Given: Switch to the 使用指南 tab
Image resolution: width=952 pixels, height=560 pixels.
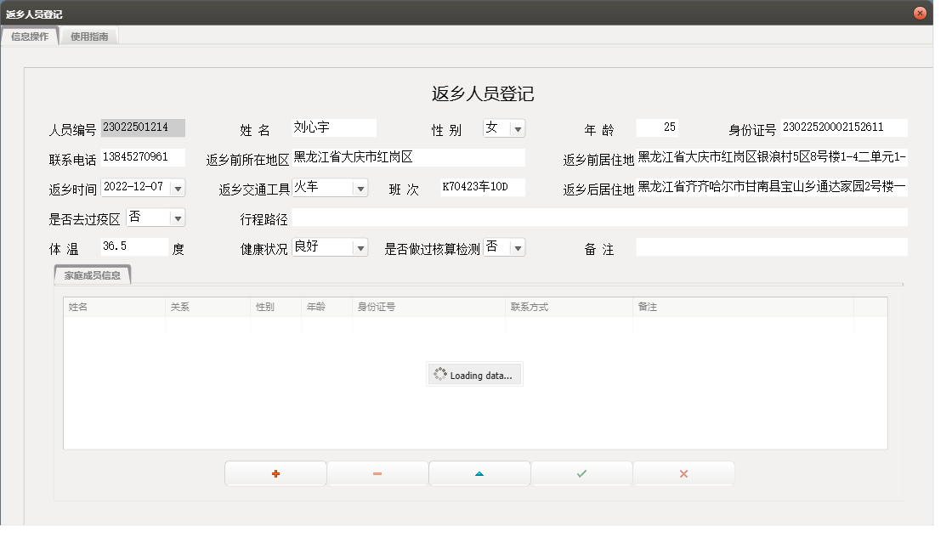Looking at the screenshot, I should [x=89, y=37].
